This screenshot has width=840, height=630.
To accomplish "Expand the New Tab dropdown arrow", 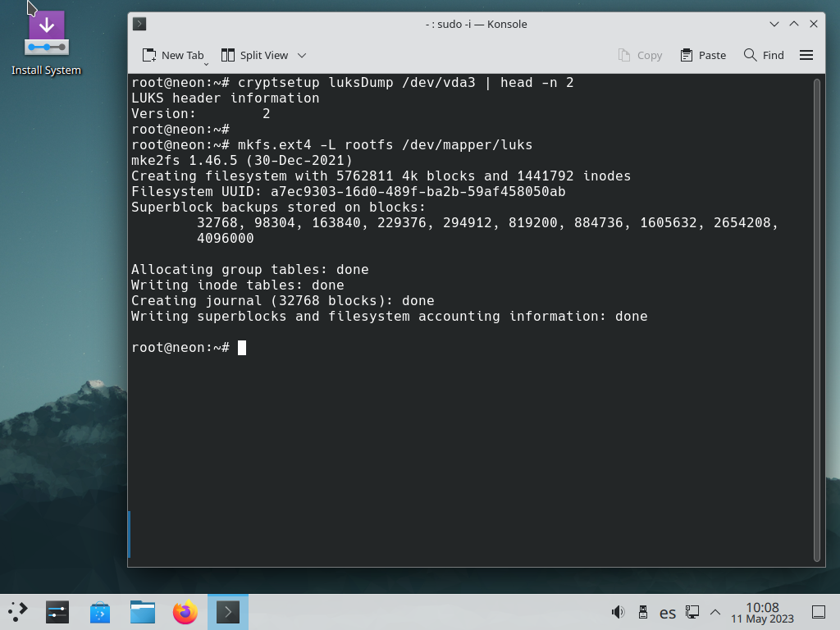I will 206,64.
